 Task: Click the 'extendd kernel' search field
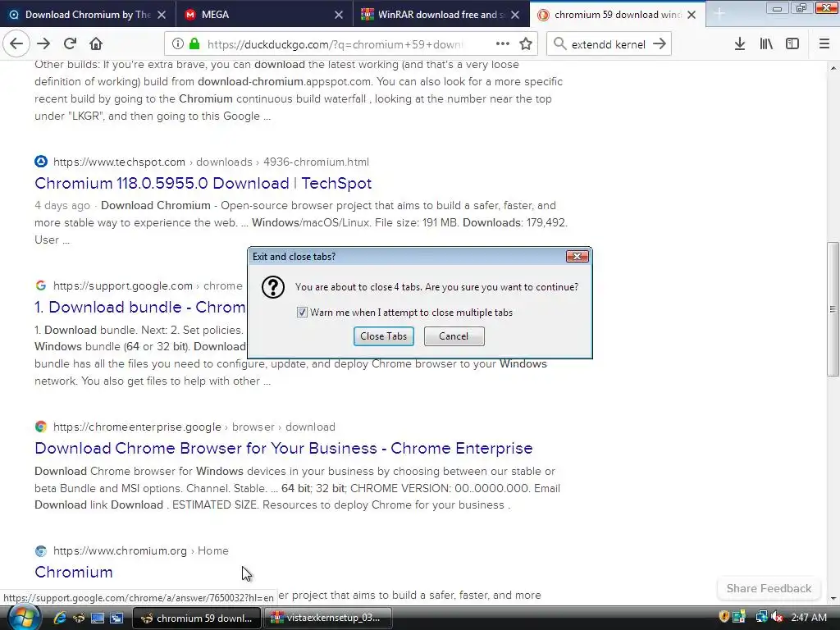tap(608, 44)
